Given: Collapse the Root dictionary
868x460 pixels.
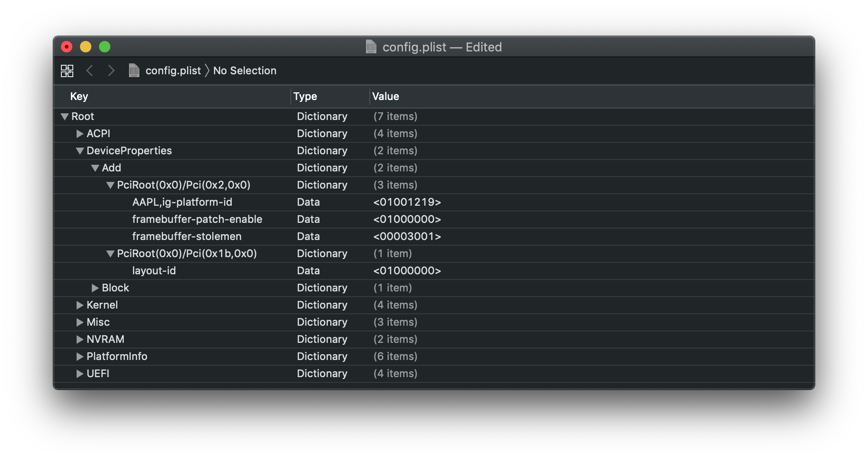Looking at the screenshot, I should pyautogui.click(x=65, y=117).
